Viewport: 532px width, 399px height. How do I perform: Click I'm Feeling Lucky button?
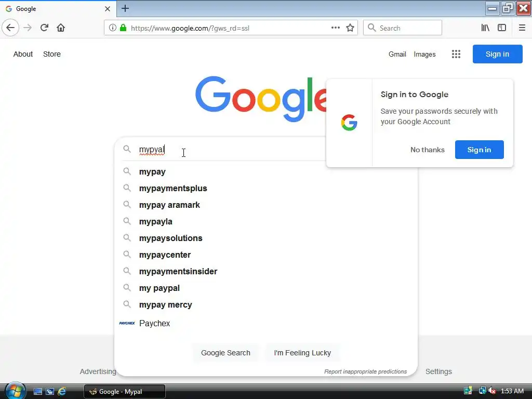(x=302, y=353)
